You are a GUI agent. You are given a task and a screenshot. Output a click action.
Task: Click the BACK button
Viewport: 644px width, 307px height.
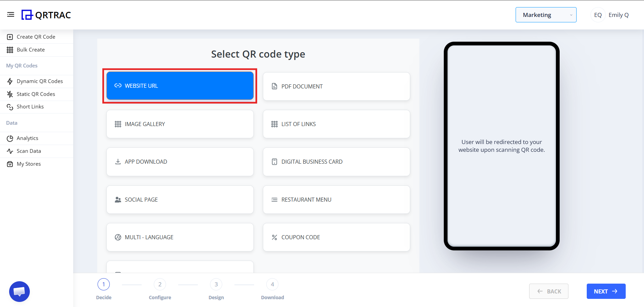tap(548, 291)
